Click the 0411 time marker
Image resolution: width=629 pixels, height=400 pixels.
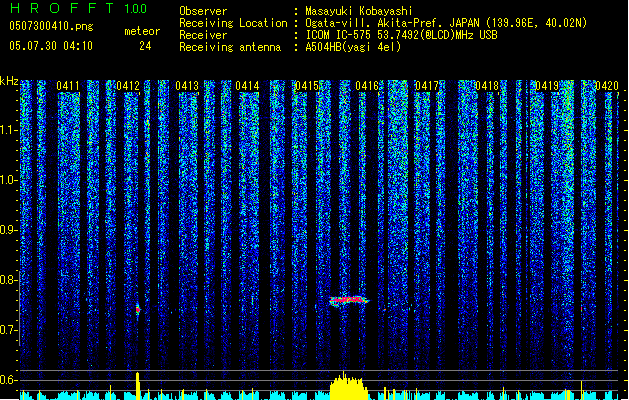[x=68, y=86]
